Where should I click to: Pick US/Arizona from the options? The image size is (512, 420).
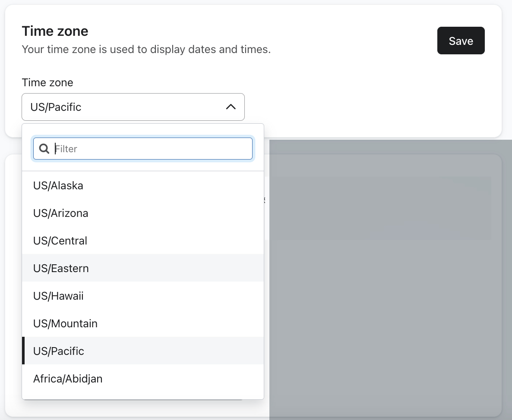click(x=60, y=213)
